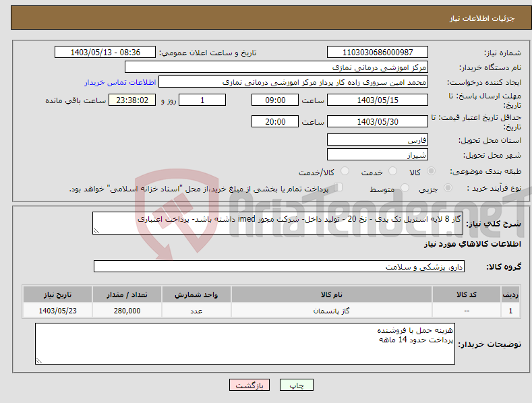Select the کالا radio button

(431, 171)
